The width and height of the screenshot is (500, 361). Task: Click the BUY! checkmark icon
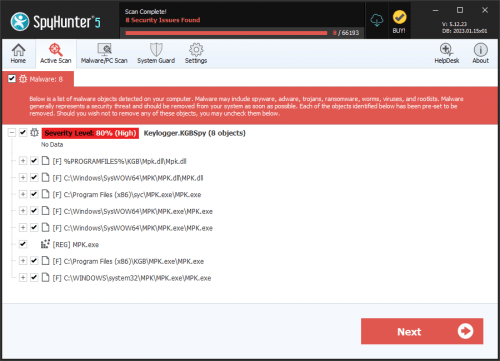click(x=399, y=17)
